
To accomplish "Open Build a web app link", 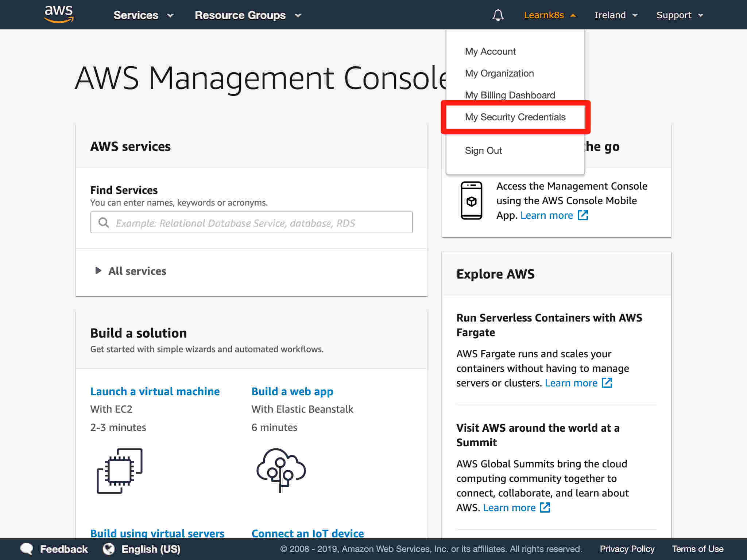I will tap(292, 392).
